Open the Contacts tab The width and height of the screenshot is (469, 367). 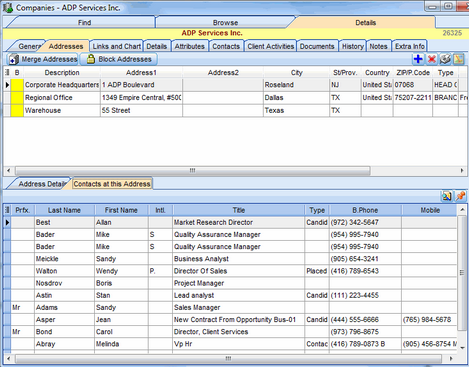pos(226,46)
